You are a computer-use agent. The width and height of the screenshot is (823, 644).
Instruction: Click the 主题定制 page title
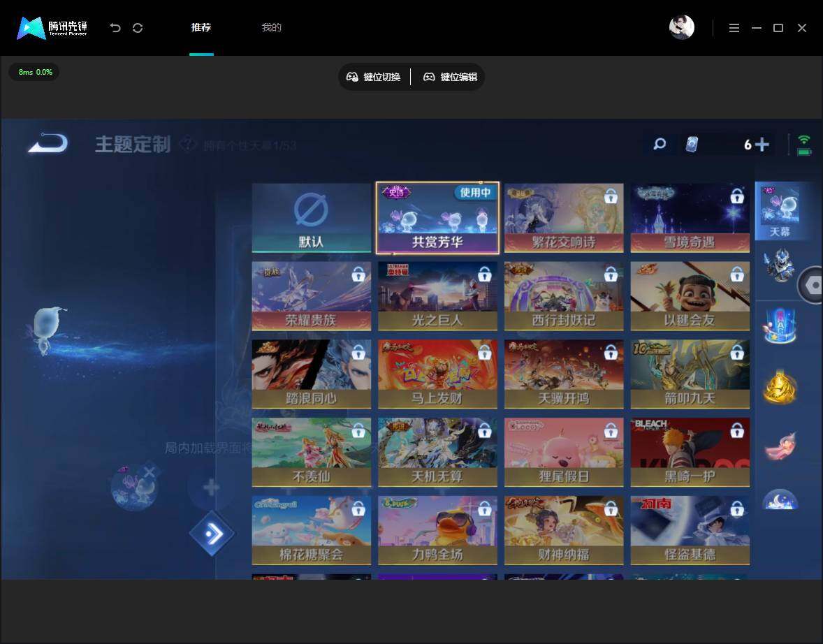pyautogui.click(x=133, y=145)
